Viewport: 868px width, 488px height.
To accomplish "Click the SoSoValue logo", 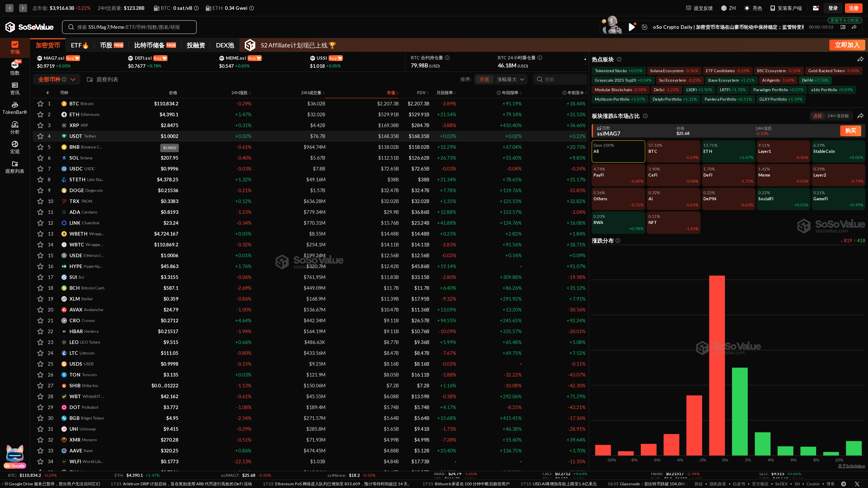I will coord(30,27).
